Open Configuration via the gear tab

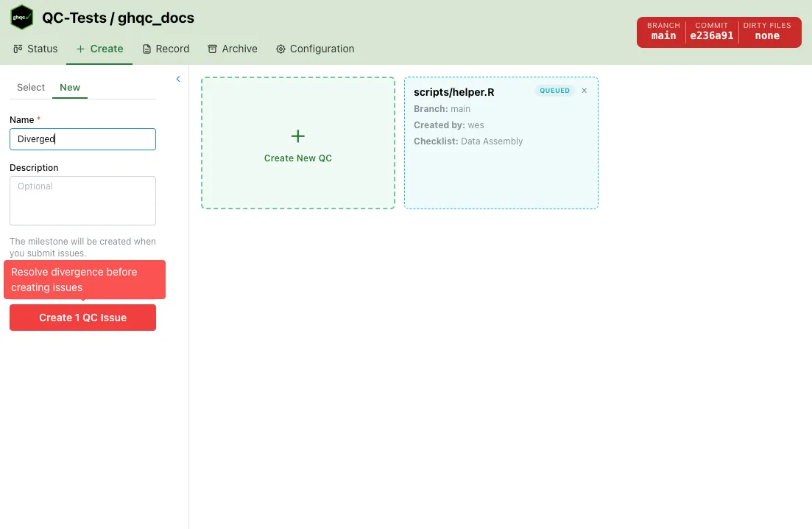click(x=315, y=49)
